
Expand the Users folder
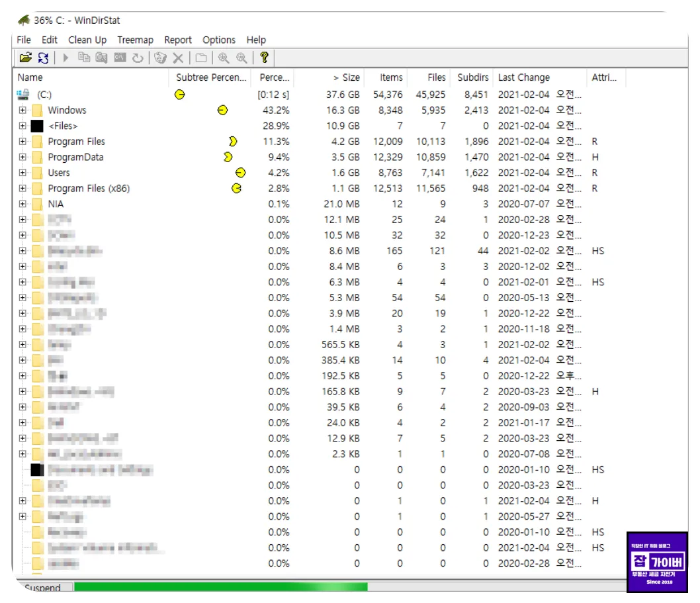tap(22, 173)
